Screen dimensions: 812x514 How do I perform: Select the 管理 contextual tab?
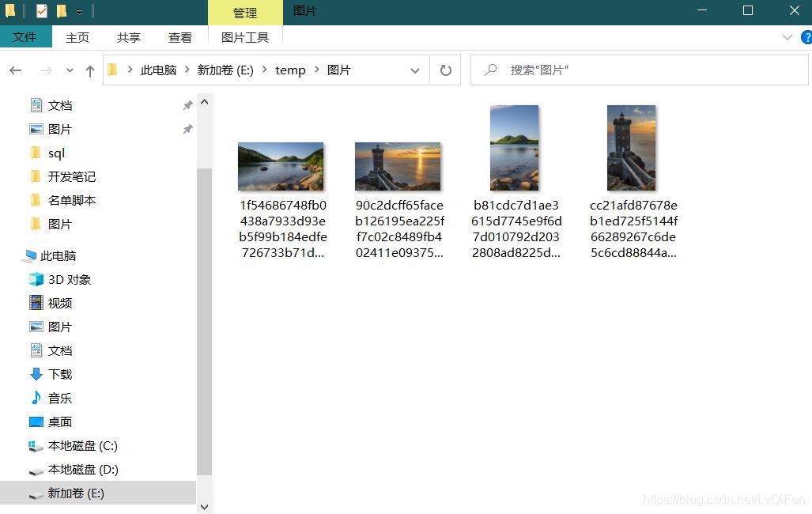245,13
